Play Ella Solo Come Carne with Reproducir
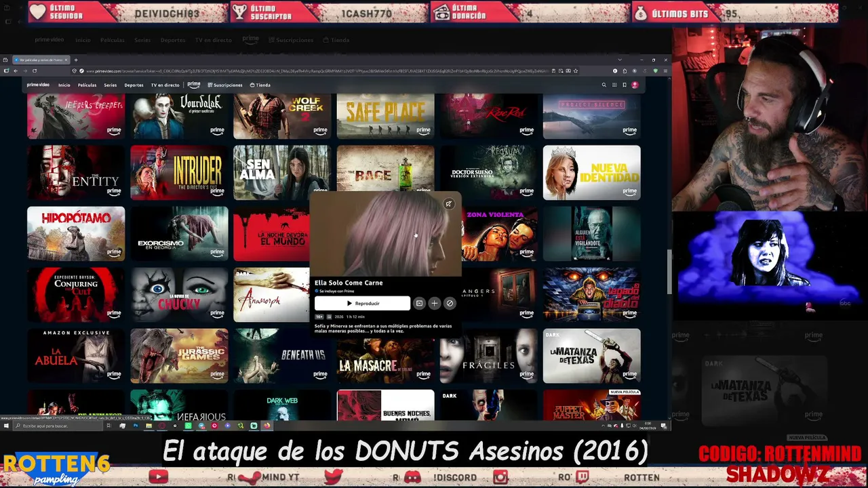 click(x=362, y=304)
